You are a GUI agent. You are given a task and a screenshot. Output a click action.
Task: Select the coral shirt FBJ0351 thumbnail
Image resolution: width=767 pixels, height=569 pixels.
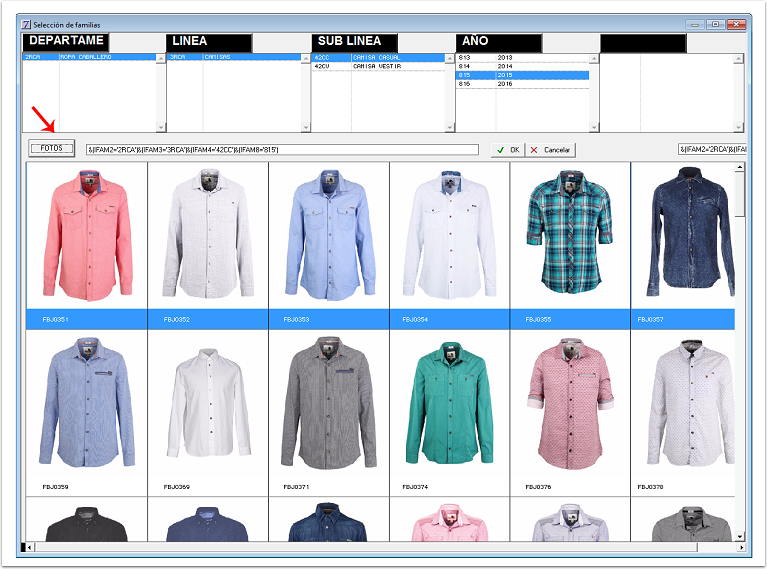[x=87, y=235]
